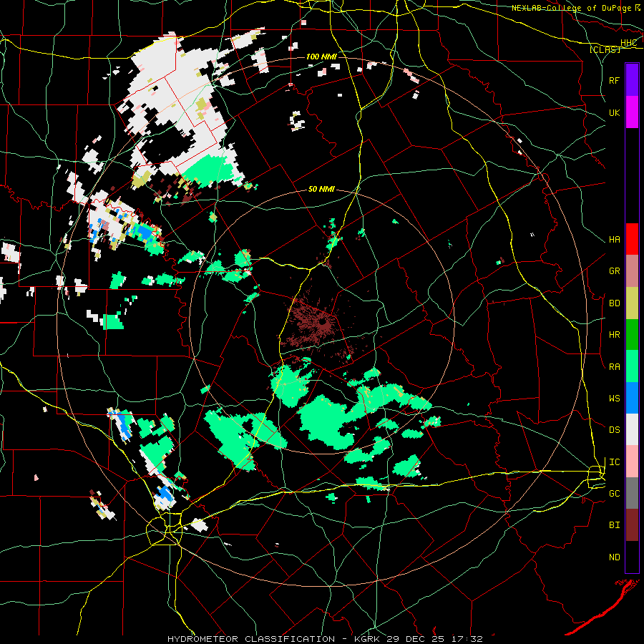Click the HA red legend swatch

[x=632, y=239]
